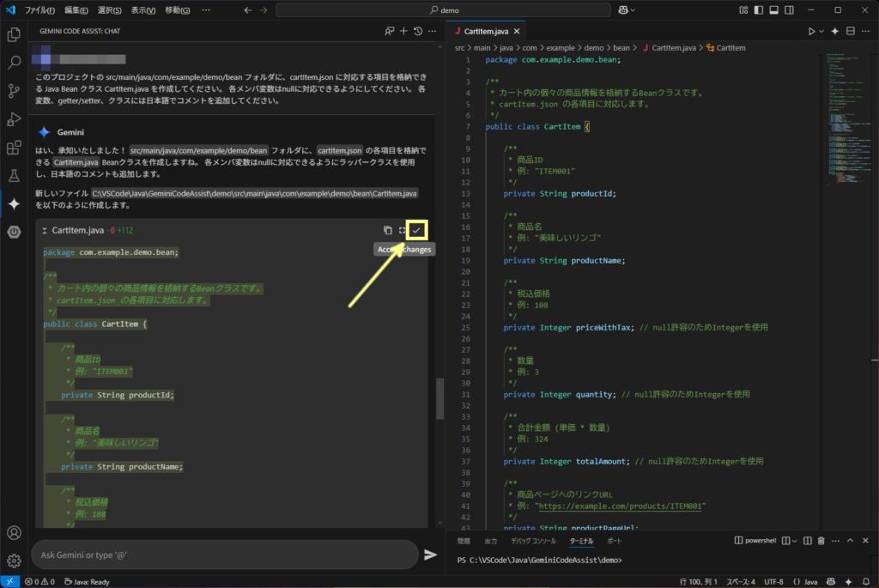Open the Source Control view
Screen dimensions: 879x588
(x=14, y=91)
